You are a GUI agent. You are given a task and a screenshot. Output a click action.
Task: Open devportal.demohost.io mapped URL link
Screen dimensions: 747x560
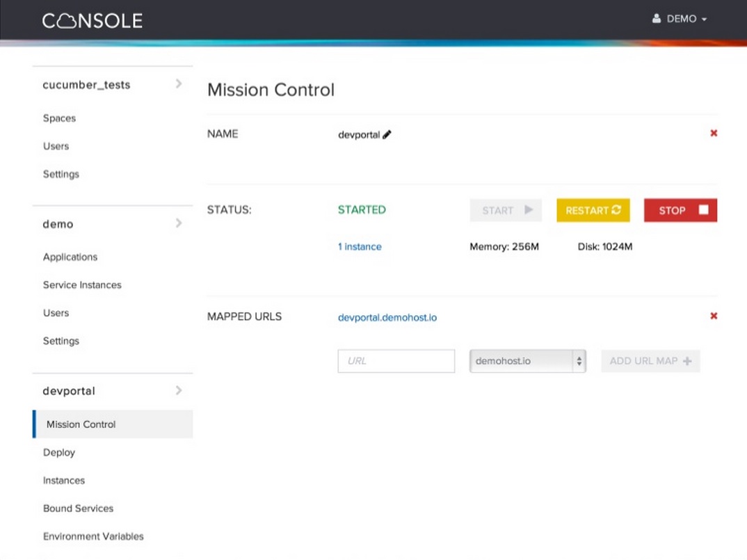click(x=387, y=317)
